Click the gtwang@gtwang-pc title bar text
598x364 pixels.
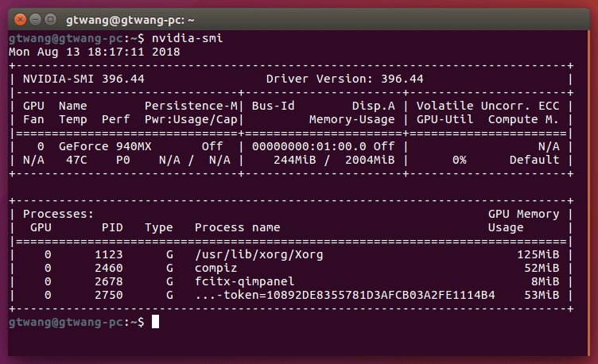point(130,17)
